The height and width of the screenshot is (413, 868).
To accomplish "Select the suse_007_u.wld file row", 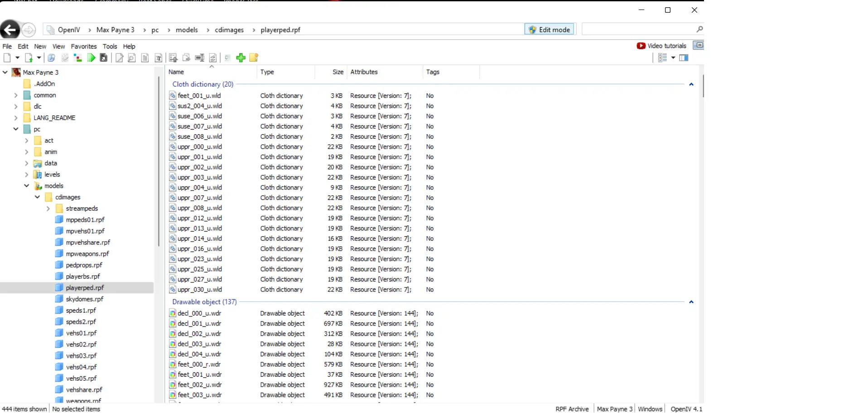I will click(x=301, y=126).
